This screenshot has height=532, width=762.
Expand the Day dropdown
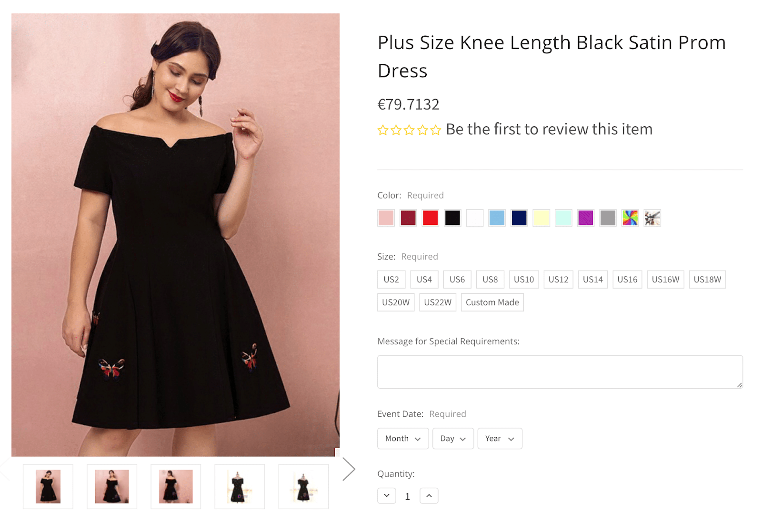coord(453,439)
